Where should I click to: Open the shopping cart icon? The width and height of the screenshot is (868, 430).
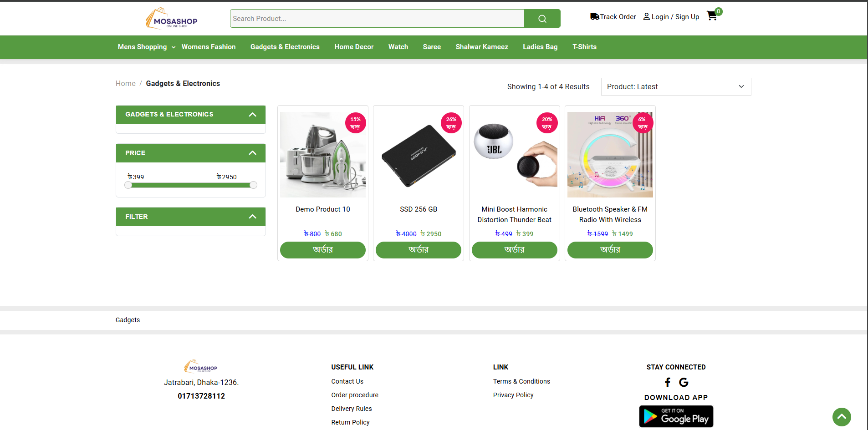(712, 16)
